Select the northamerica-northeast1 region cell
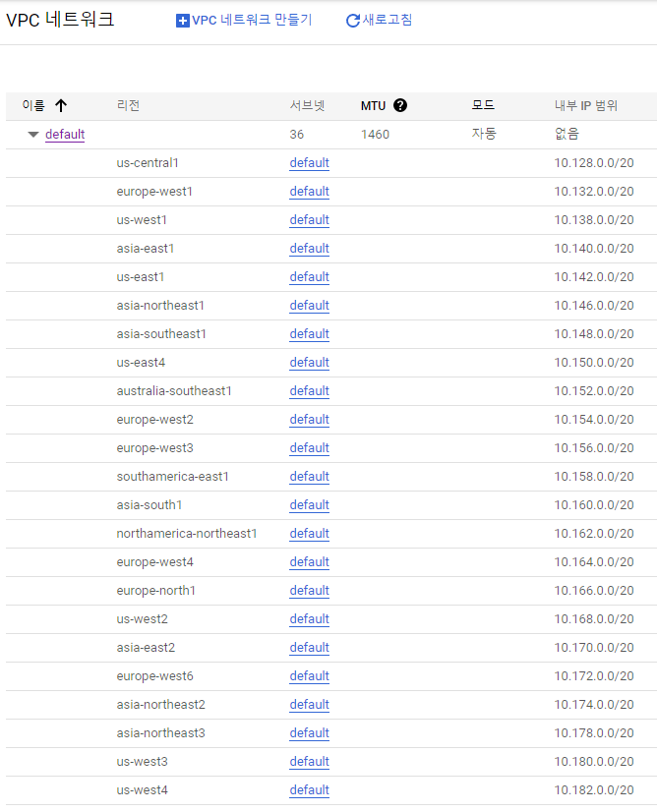This screenshot has width=657, height=812. (x=187, y=533)
